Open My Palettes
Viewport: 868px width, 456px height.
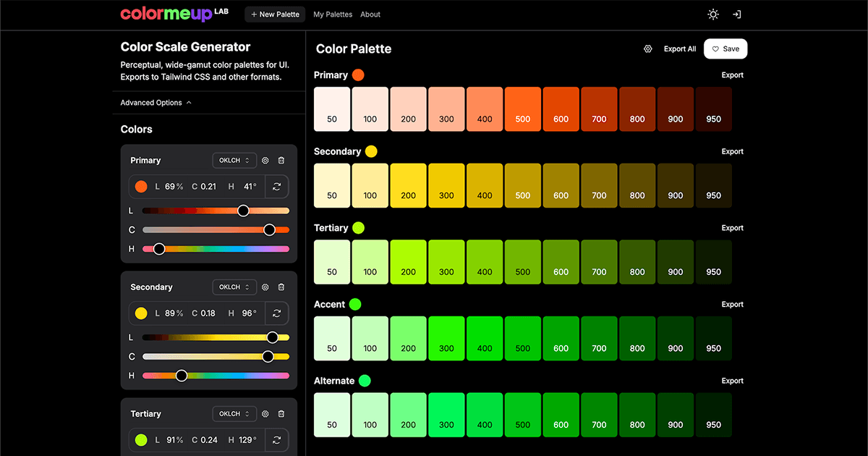(332, 14)
